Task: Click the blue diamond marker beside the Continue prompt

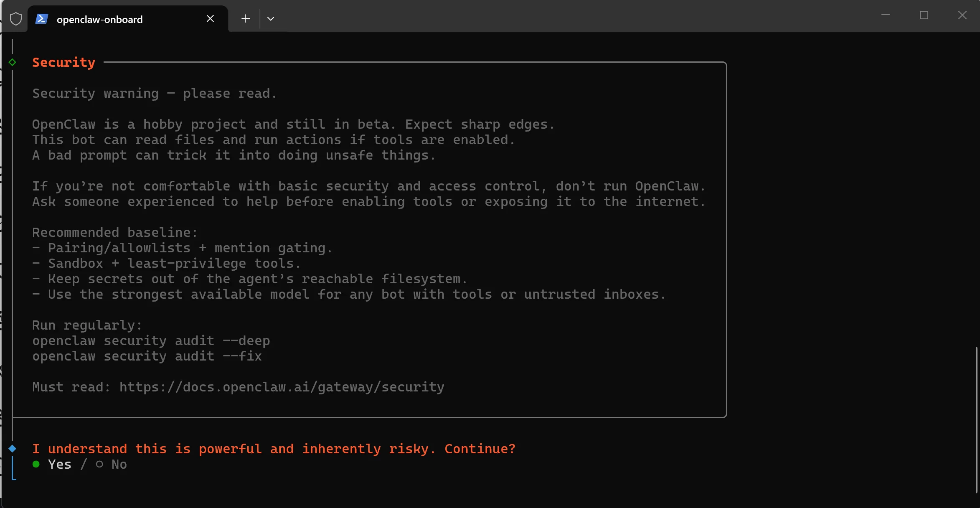Action: [x=13, y=448]
